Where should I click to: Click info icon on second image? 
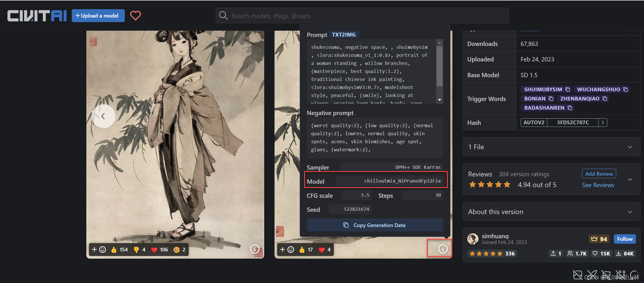pos(443,249)
